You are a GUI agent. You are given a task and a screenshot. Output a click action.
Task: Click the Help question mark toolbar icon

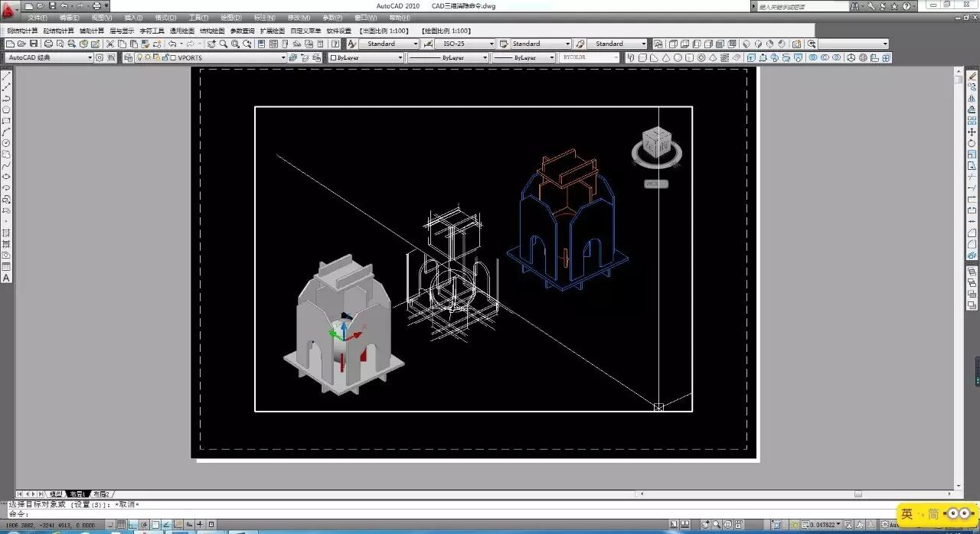tap(335, 44)
